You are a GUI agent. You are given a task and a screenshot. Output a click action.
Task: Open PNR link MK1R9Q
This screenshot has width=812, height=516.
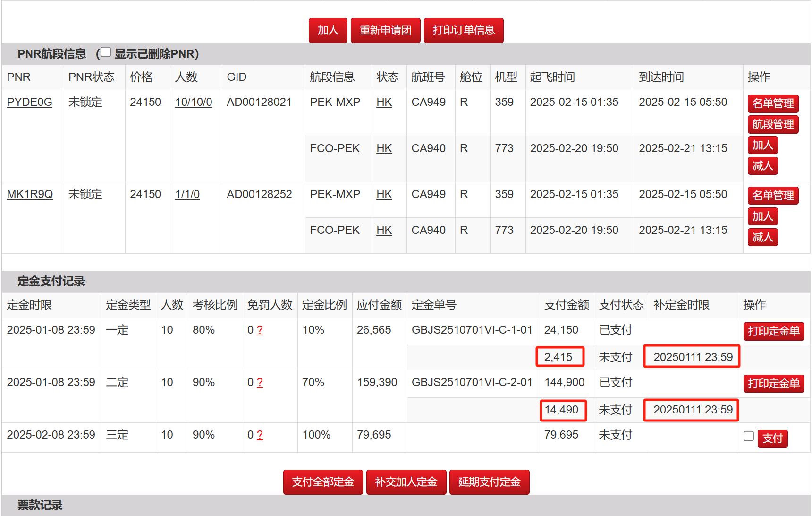30,194
